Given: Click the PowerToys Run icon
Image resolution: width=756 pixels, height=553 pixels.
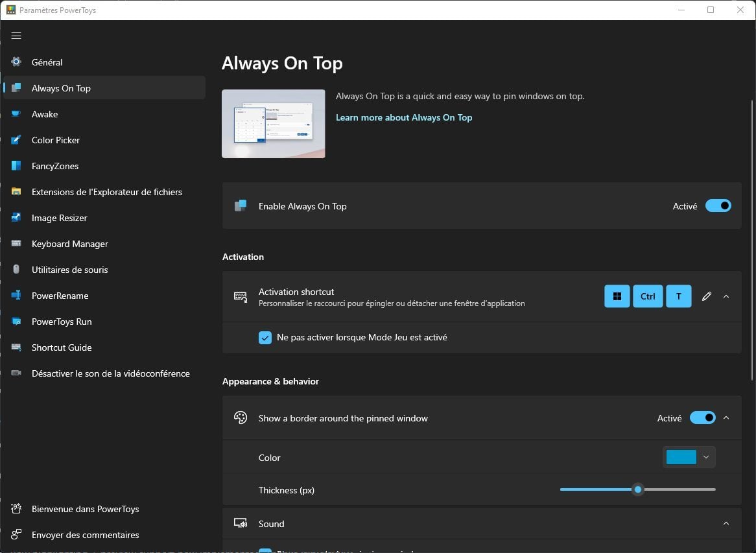Looking at the screenshot, I should tap(16, 321).
